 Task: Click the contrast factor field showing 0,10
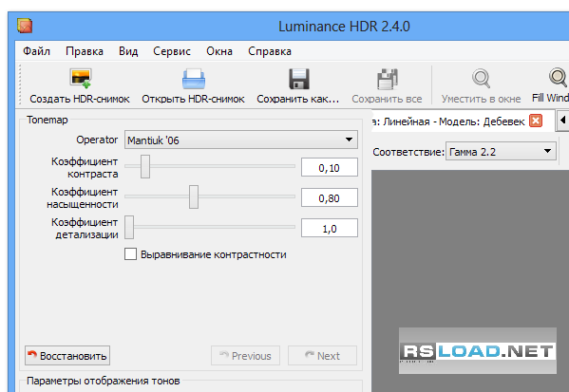[329, 167]
